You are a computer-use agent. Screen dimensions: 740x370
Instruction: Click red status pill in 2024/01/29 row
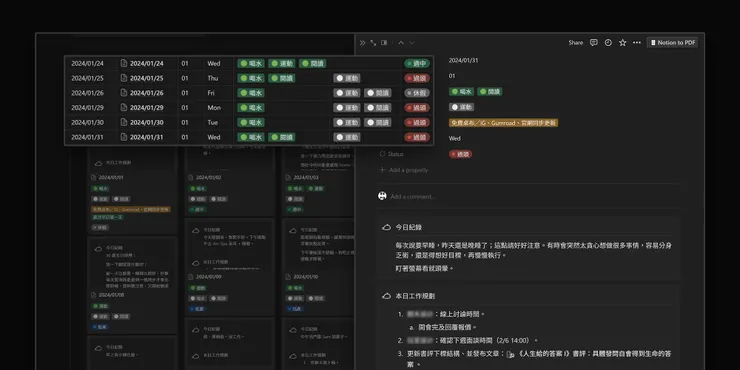coord(417,108)
